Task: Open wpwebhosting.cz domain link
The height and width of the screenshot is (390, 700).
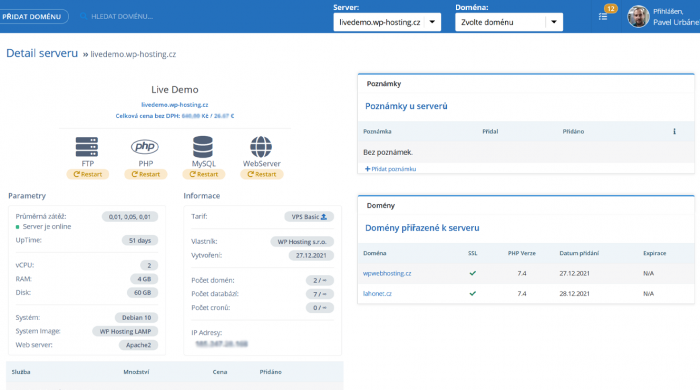Action: tap(387, 273)
